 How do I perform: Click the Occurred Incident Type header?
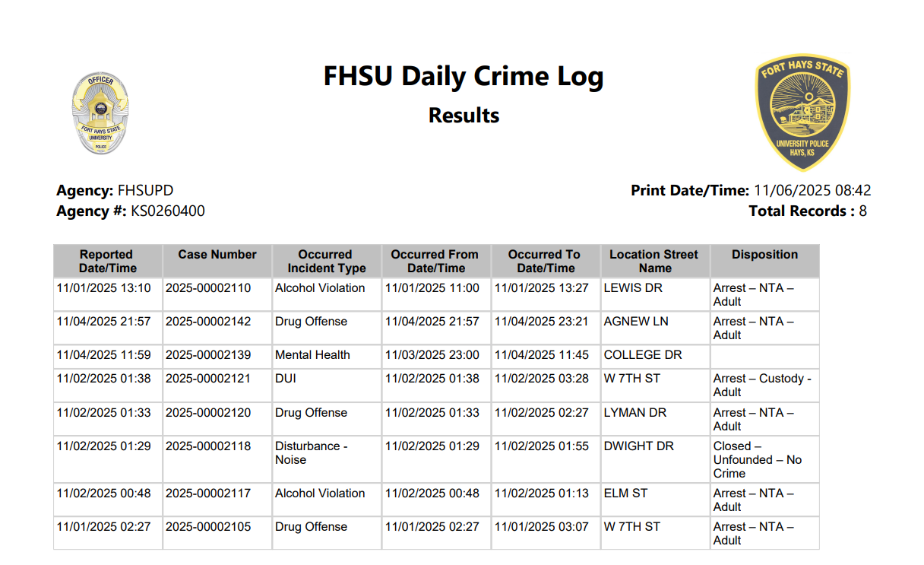click(326, 261)
